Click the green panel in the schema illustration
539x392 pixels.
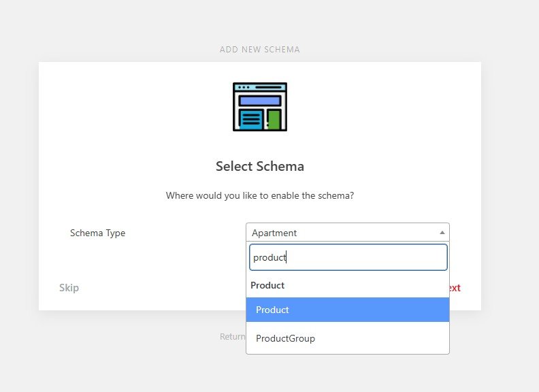coord(274,119)
